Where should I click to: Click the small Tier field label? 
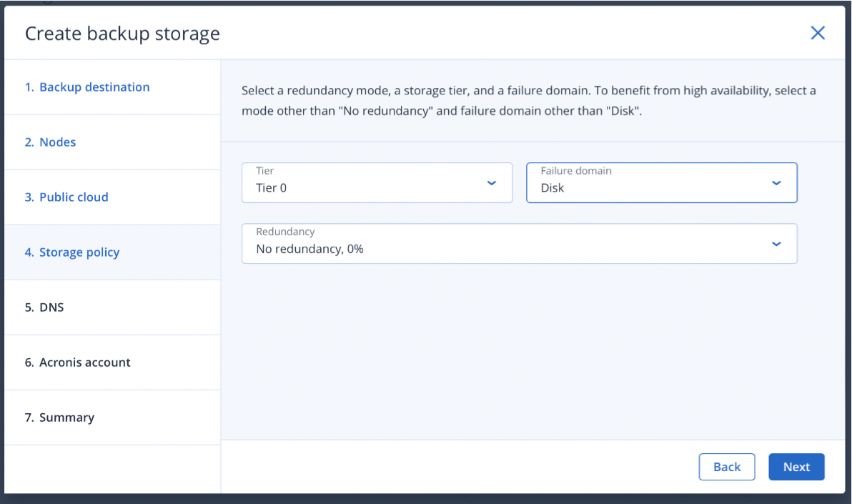tap(264, 171)
